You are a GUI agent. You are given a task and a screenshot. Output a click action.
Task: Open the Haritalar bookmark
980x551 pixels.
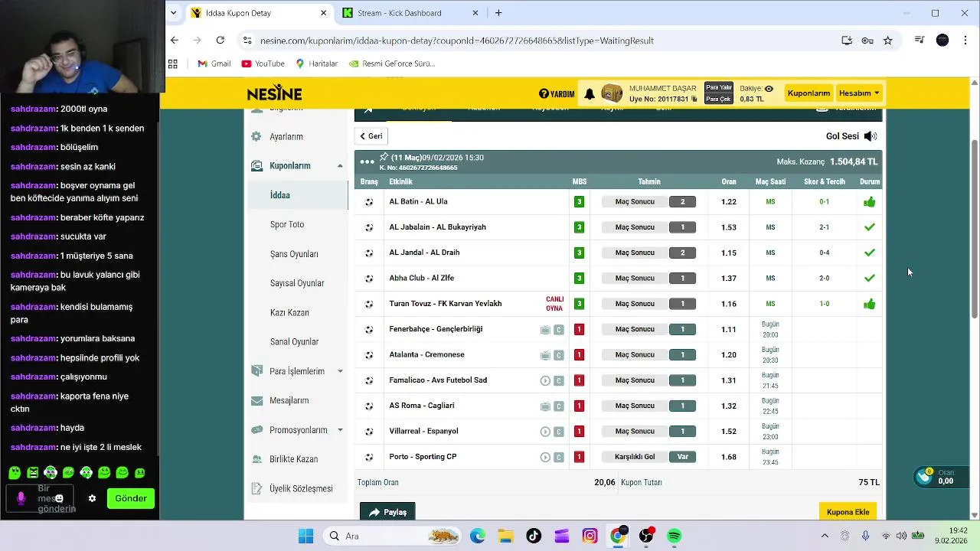(316, 64)
